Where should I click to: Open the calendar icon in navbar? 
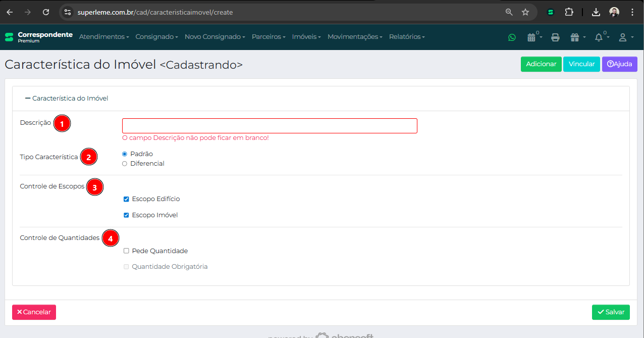pos(531,37)
